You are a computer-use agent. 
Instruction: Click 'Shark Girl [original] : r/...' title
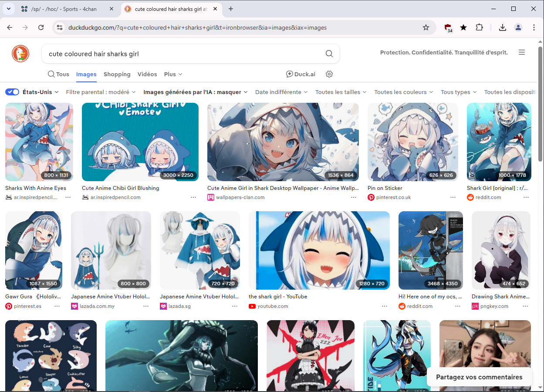[x=497, y=188]
